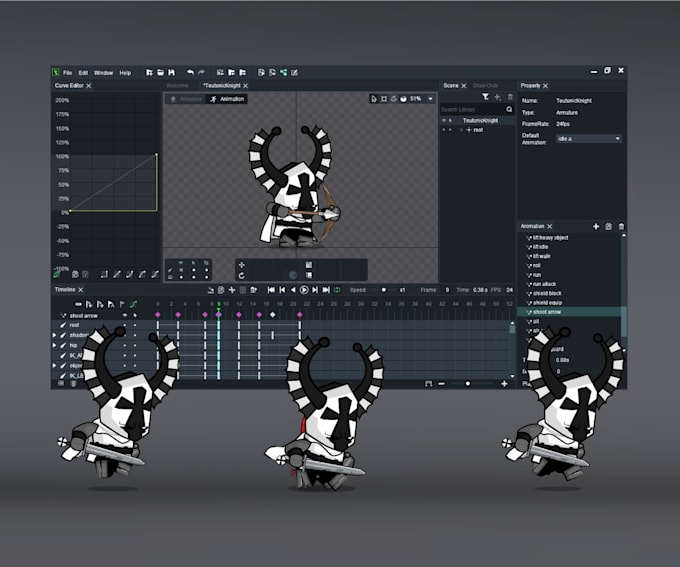Click the new project icon in the main toolbar
This screenshot has width=680, height=567.
pos(149,72)
